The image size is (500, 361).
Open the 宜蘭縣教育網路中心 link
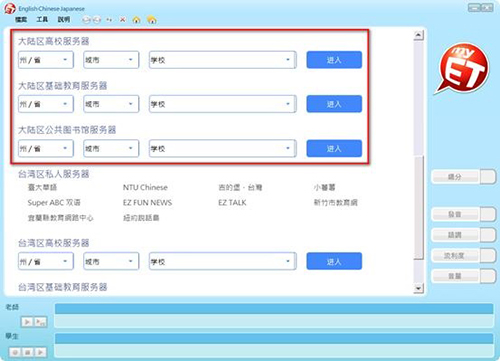(60, 218)
